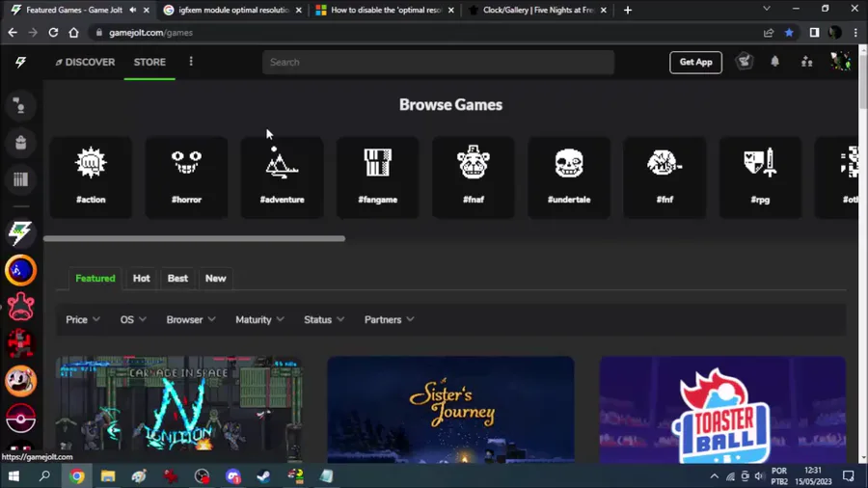Open the Sonic community icon in sidebar
The image size is (868, 488).
click(x=20, y=270)
